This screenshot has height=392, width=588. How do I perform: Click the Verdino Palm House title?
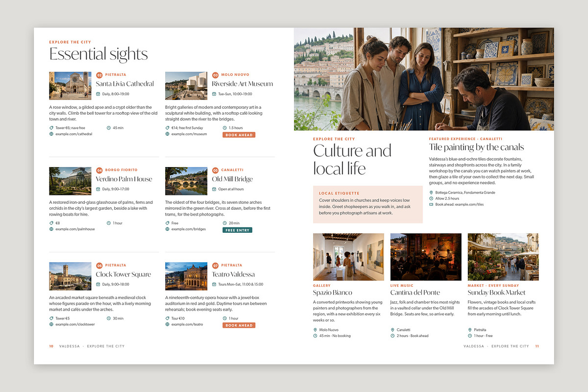tap(124, 179)
